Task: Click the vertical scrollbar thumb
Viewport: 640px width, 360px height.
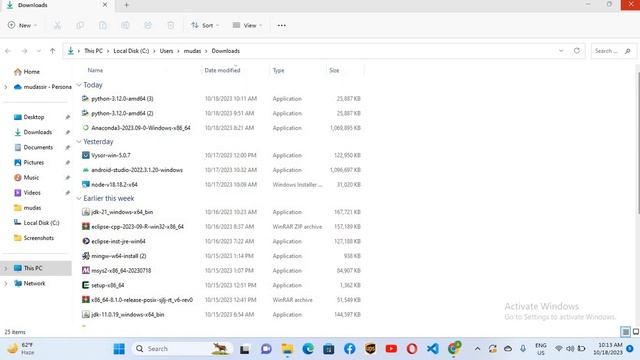Action: coord(638,143)
